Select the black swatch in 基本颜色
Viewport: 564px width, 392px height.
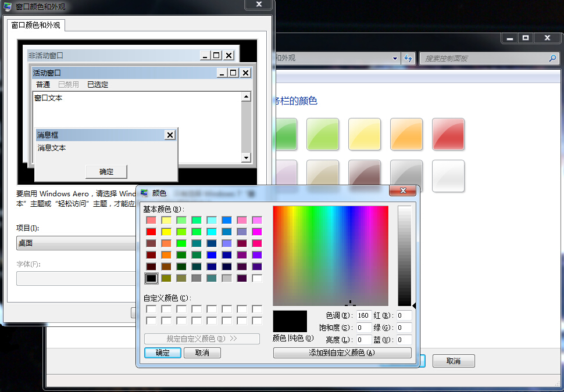[151, 278]
